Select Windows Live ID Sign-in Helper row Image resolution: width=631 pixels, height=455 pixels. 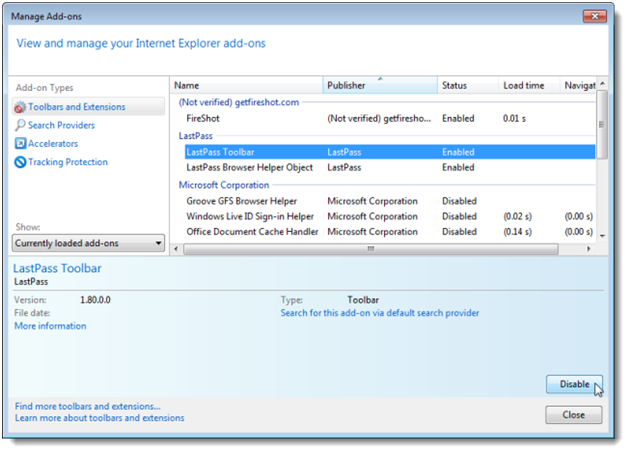pyautogui.click(x=390, y=216)
